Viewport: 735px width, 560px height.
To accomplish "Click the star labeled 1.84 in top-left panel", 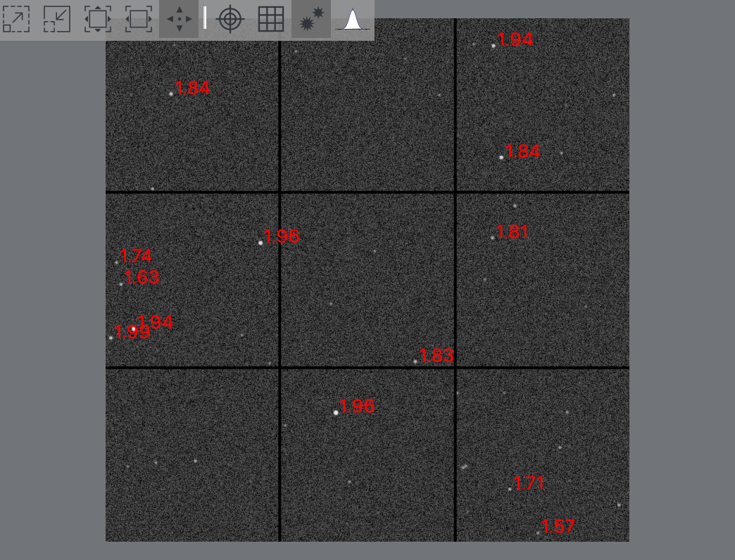I will (x=171, y=92).
